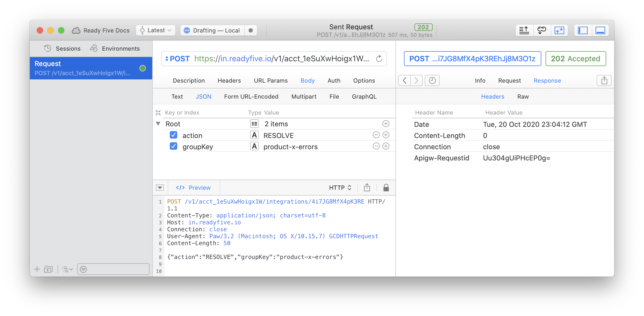Image resolution: width=644 pixels, height=316 pixels.
Task: Open the Latest branch dropdown
Action: [x=156, y=30]
